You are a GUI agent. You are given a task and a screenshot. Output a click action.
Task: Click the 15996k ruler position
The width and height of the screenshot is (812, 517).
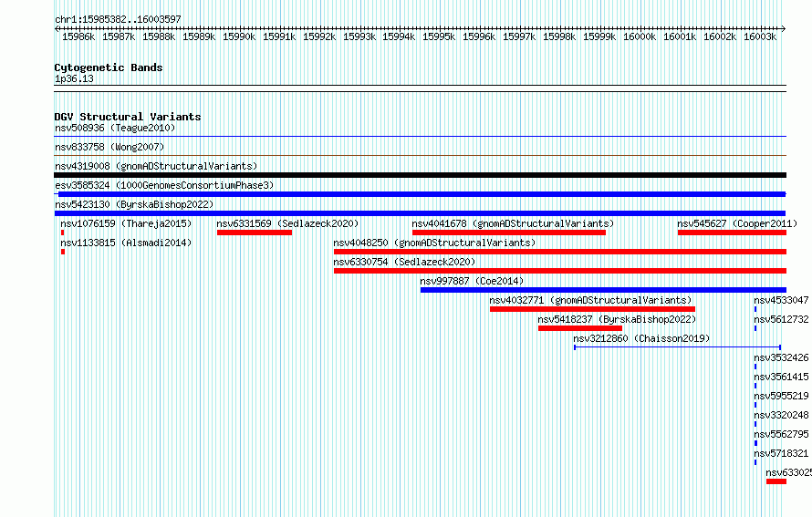(479, 36)
